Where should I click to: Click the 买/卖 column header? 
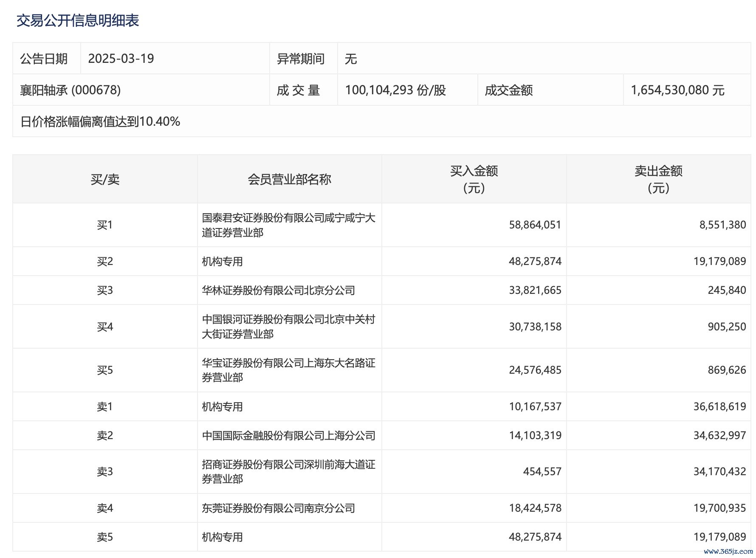pos(105,179)
